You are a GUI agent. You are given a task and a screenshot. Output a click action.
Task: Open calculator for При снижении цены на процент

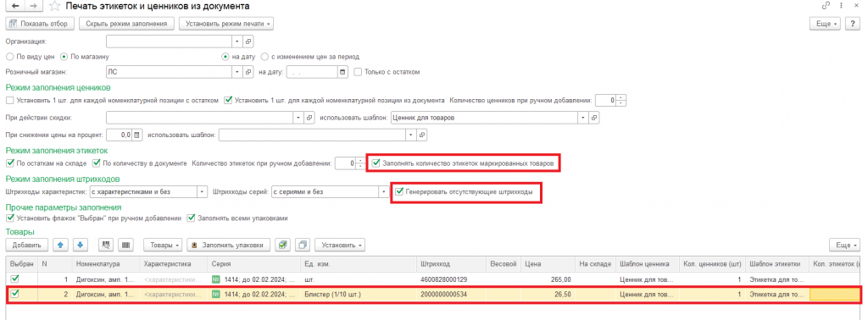pos(137,135)
